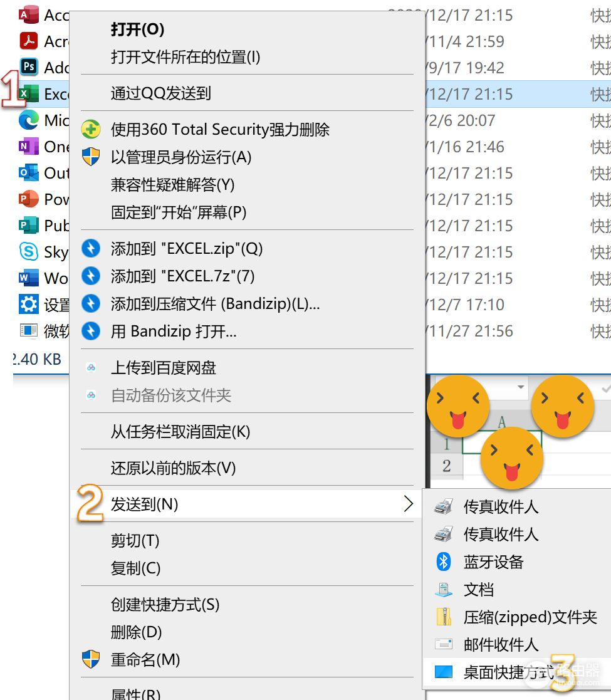Select 上传到百度网盘 entry
This screenshot has height=700, width=611.
point(164,368)
